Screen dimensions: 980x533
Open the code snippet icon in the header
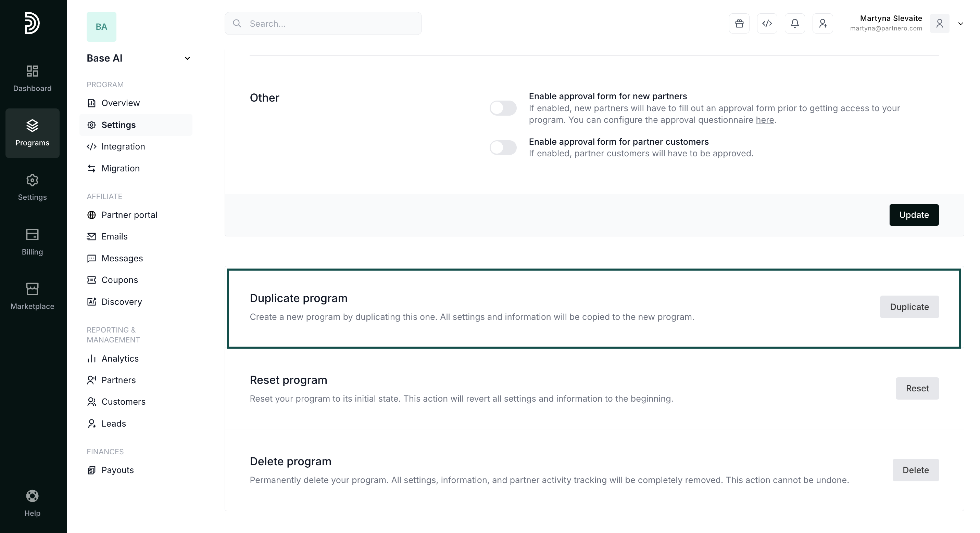767,24
